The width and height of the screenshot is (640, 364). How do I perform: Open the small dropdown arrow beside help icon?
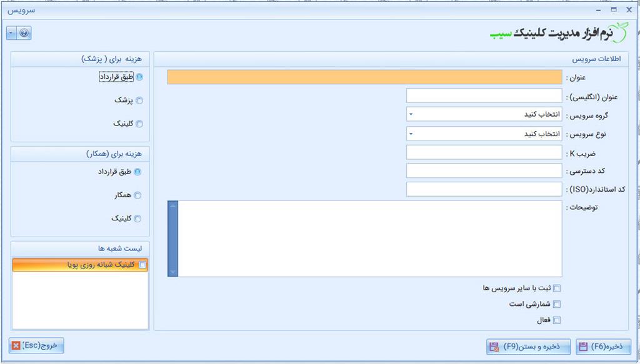[11, 33]
